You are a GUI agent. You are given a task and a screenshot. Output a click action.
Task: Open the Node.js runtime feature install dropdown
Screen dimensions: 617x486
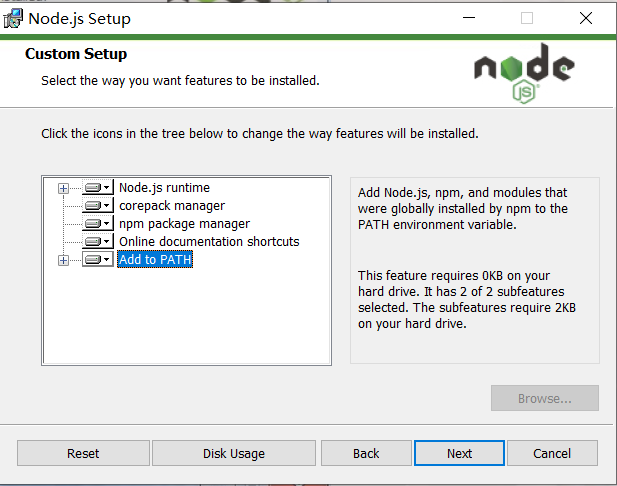(98, 187)
